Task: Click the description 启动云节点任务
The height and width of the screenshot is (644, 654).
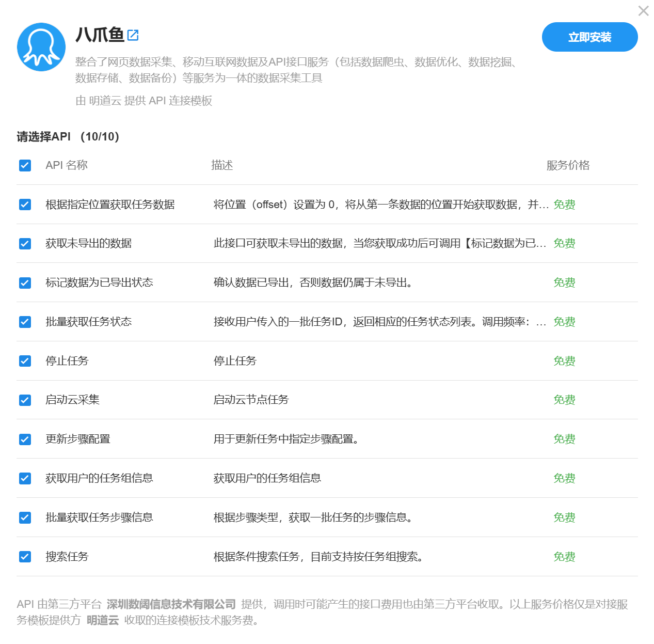Action: pos(251,400)
